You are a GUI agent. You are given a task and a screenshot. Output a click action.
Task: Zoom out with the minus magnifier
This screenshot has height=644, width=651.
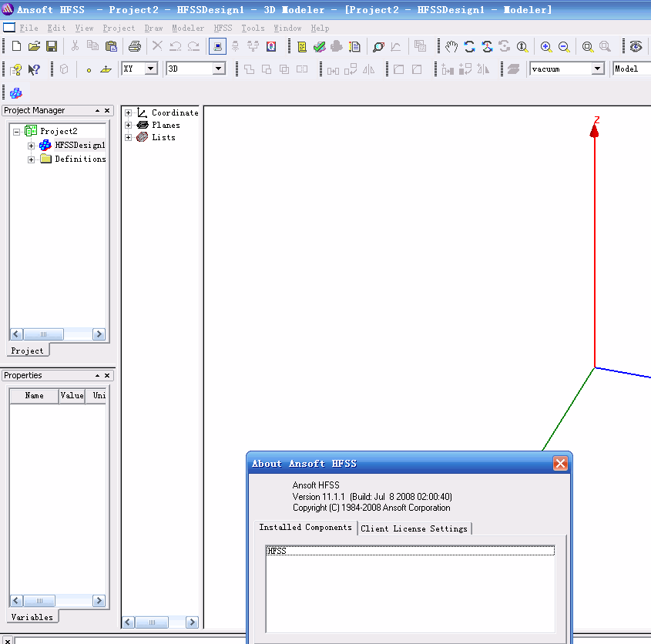[563, 46]
